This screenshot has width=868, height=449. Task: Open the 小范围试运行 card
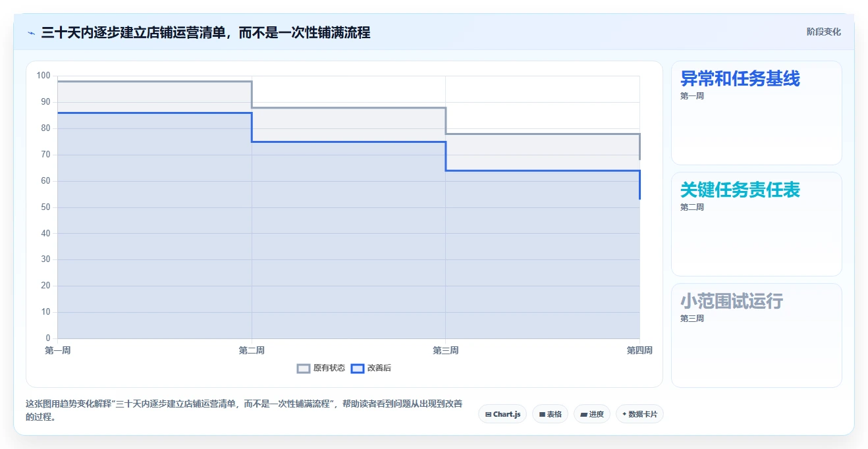[756, 335]
